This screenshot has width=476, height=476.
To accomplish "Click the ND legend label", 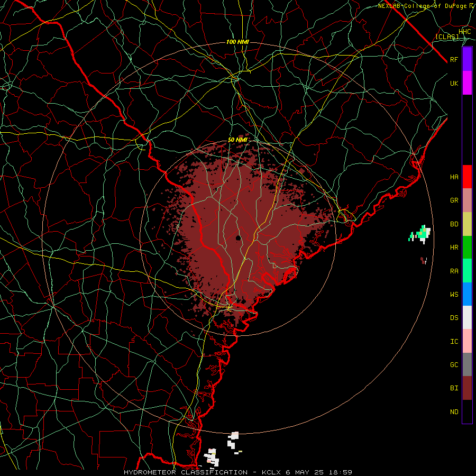I will (454, 412).
